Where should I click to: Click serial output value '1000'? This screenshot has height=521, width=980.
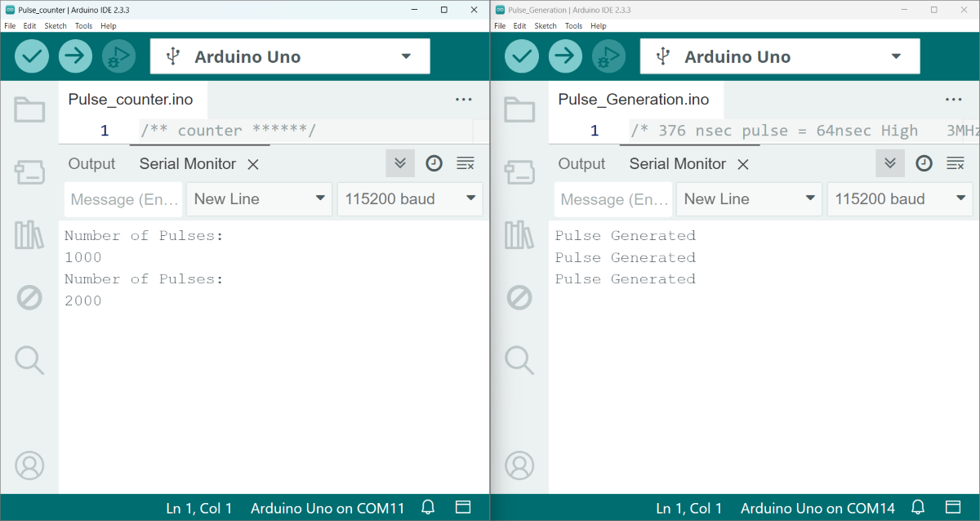(83, 257)
